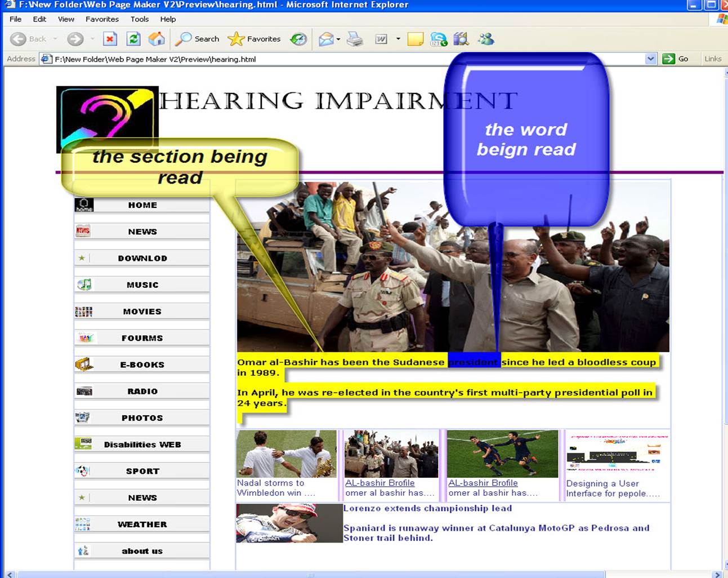Click the Stop button in the toolbar
This screenshot has height=578, width=728.
tap(110, 39)
